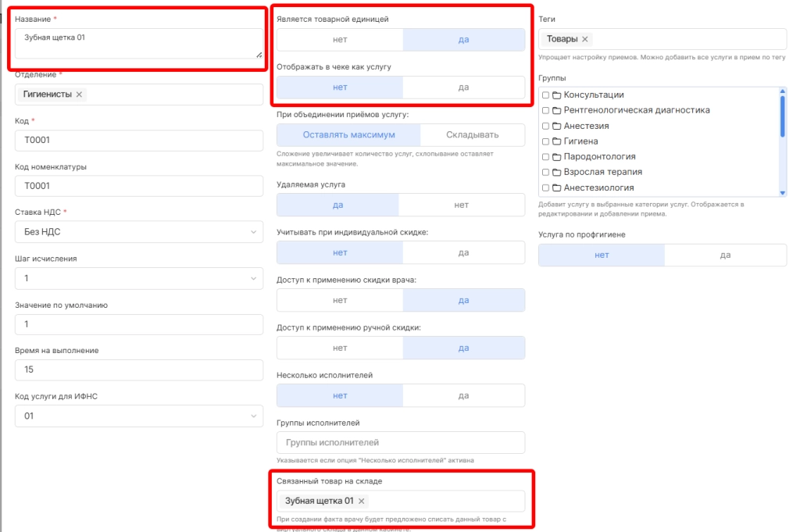Screen dimensions: 800x532
Task: Expand the Шаг исчисления dropdown
Action: (139, 278)
